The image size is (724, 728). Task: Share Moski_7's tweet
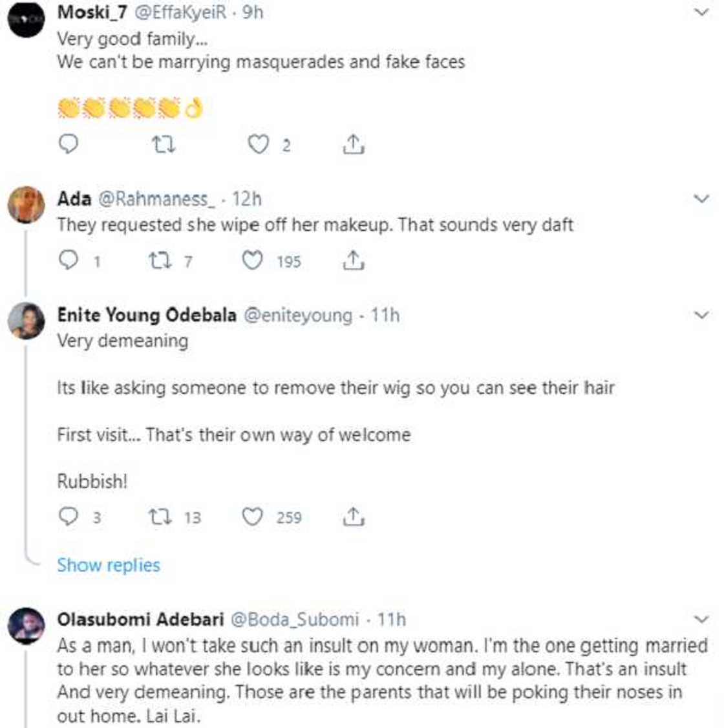click(x=353, y=144)
